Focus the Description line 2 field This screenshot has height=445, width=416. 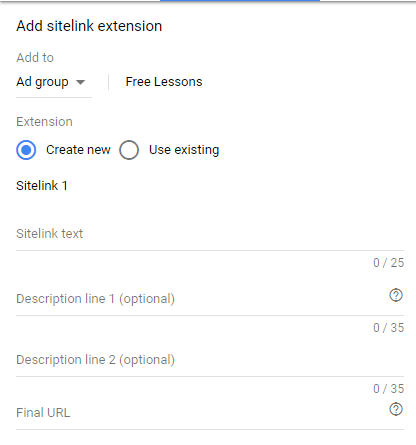click(210, 360)
